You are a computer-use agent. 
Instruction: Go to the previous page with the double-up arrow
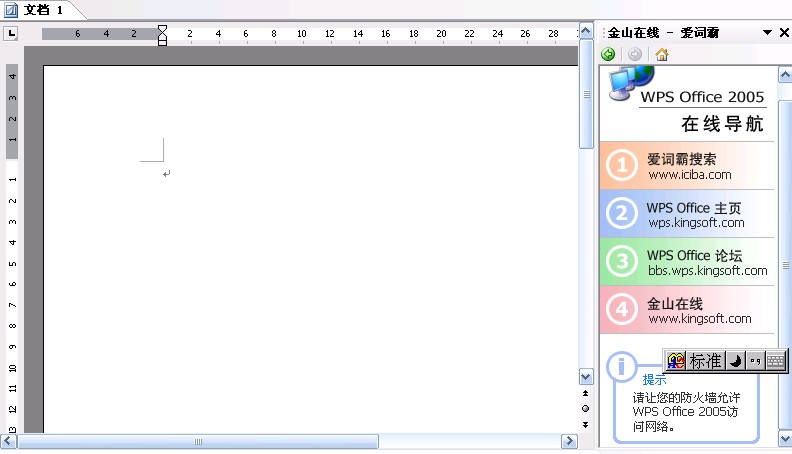coord(585,393)
